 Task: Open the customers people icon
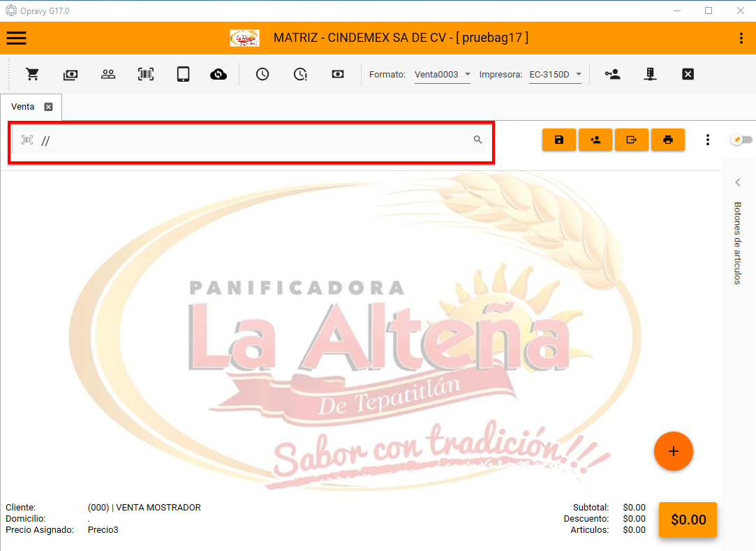(x=108, y=74)
